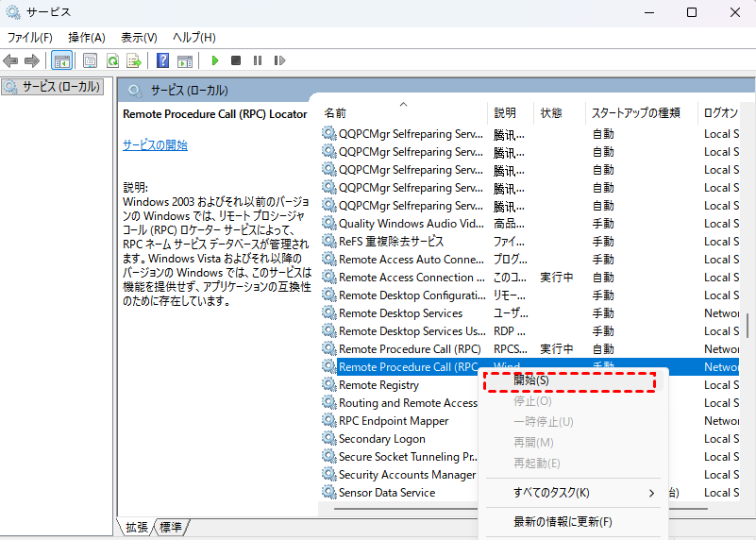Sort by the スタートアップの種類 column header
The width and height of the screenshot is (756, 540).
coord(635,112)
